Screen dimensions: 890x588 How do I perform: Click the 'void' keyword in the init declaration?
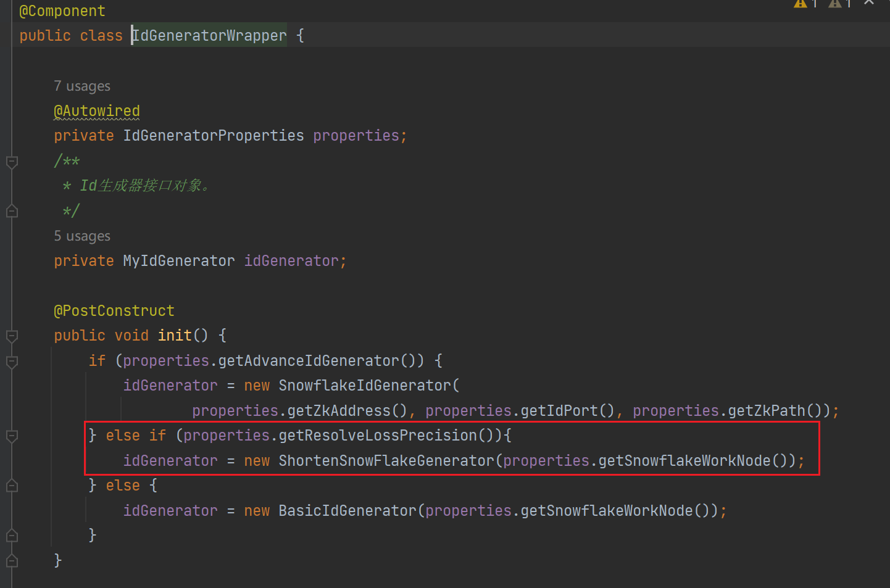click(x=131, y=336)
